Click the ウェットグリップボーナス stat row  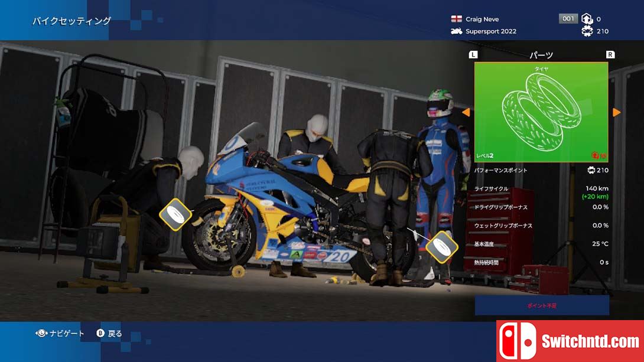coord(541,226)
